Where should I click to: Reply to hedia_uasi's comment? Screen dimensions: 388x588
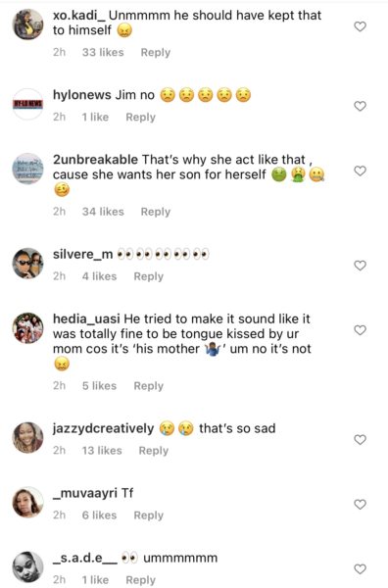click(x=149, y=386)
